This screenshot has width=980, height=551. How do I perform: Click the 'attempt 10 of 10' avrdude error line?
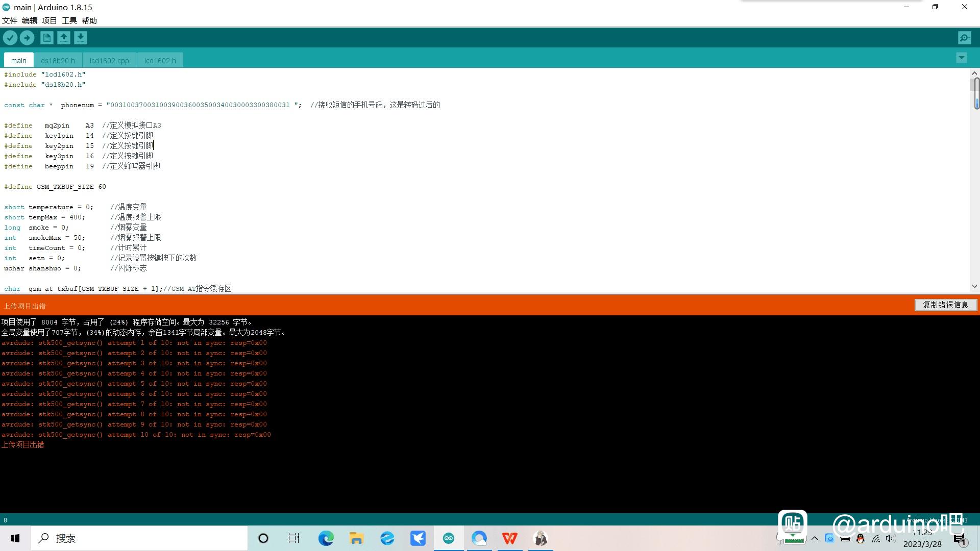point(136,435)
